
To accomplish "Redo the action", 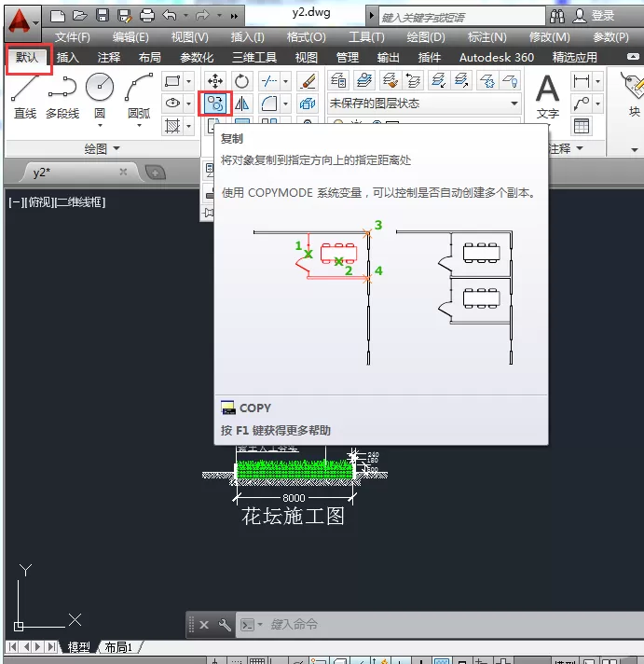I will click(x=202, y=16).
